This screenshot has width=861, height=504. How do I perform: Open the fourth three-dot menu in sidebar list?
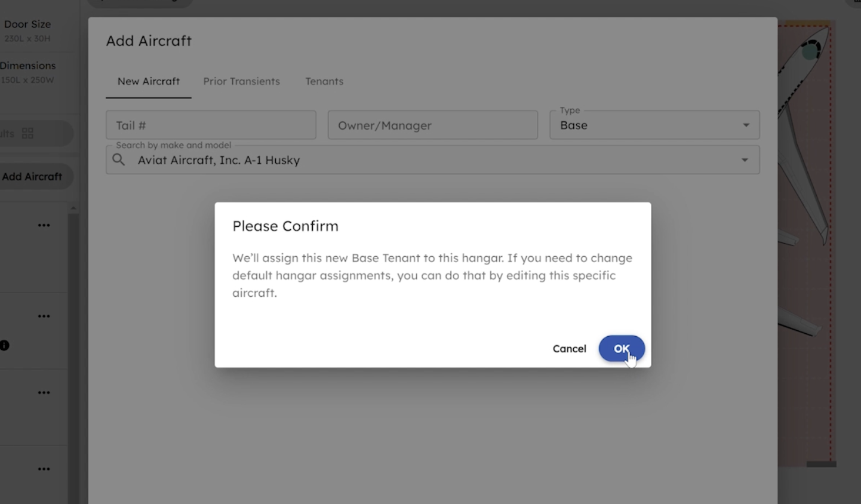pos(44,469)
